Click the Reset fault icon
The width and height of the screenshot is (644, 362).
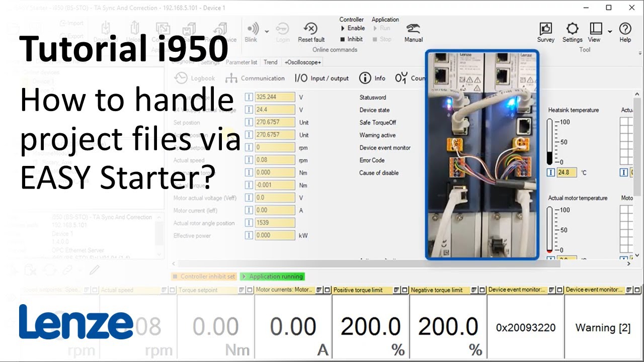click(x=311, y=29)
